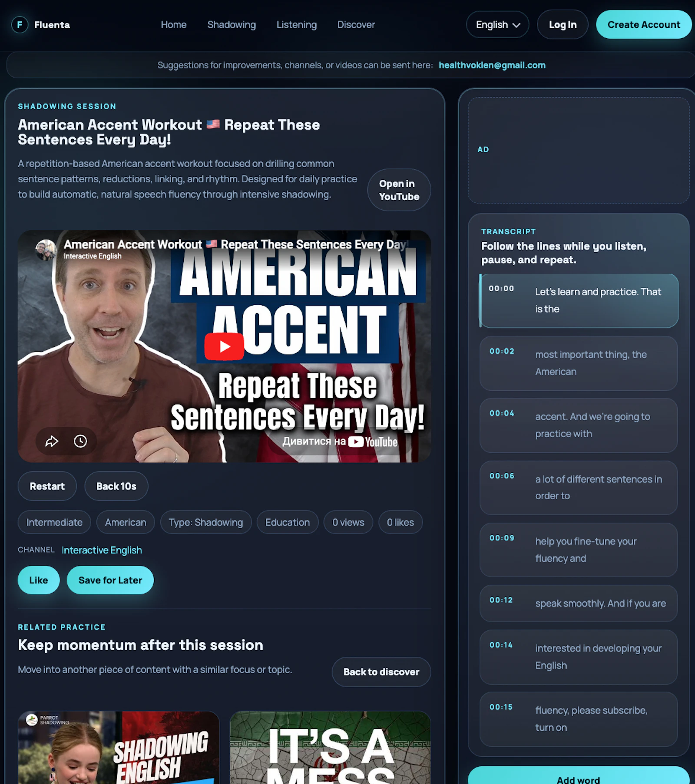Open the English language dropdown

click(x=498, y=25)
